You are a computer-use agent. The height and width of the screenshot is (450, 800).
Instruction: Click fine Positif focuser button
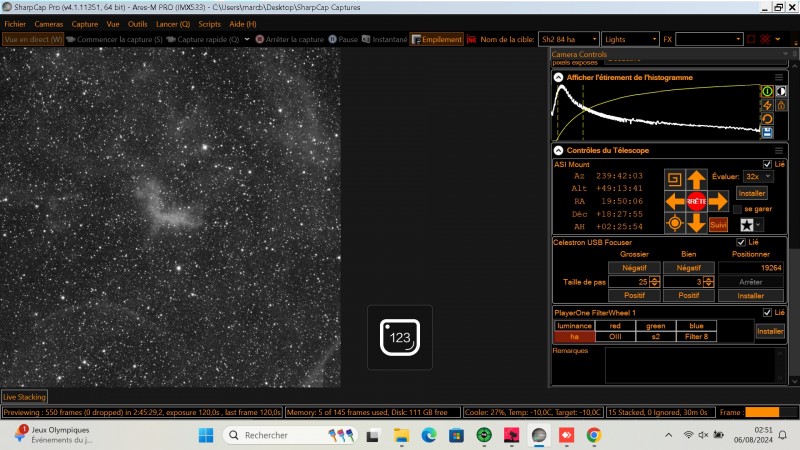[688, 295]
